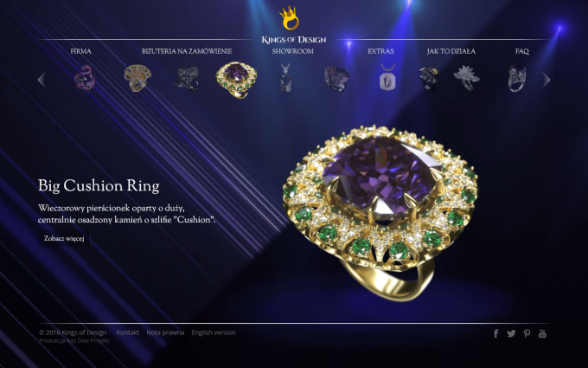Click the Zobacz więcej button
The height and width of the screenshot is (368, 588).
coord(64,239)
